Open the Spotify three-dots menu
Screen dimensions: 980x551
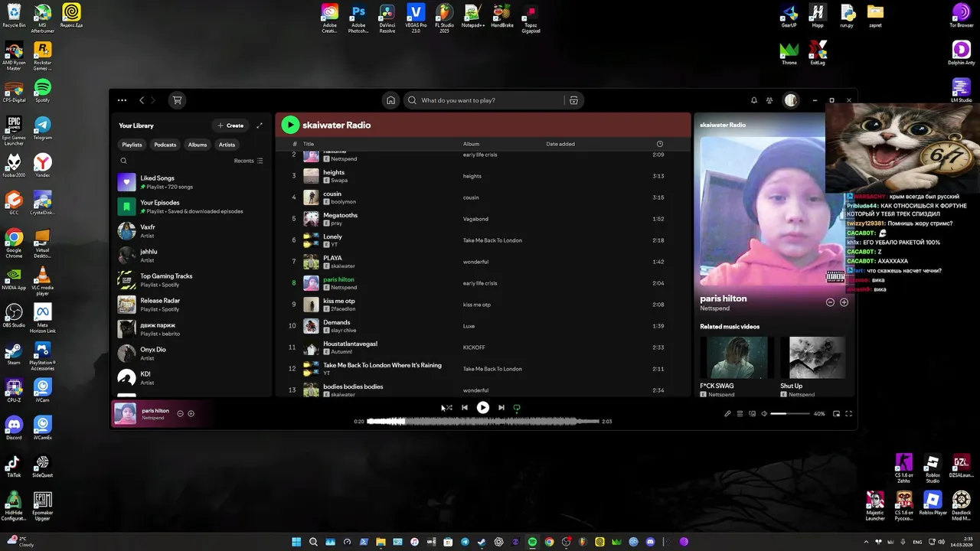[122, 100]
